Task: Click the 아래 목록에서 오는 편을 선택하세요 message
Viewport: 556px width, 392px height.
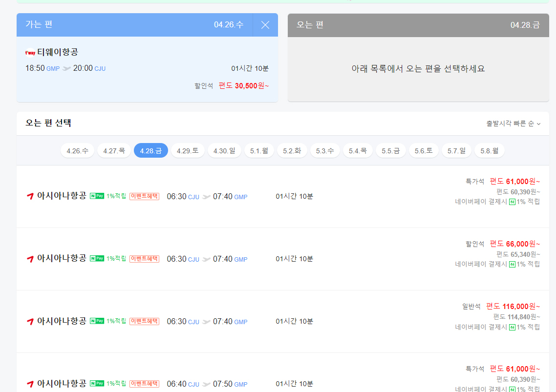Action: pyautogui.click(x=418, y=69)
